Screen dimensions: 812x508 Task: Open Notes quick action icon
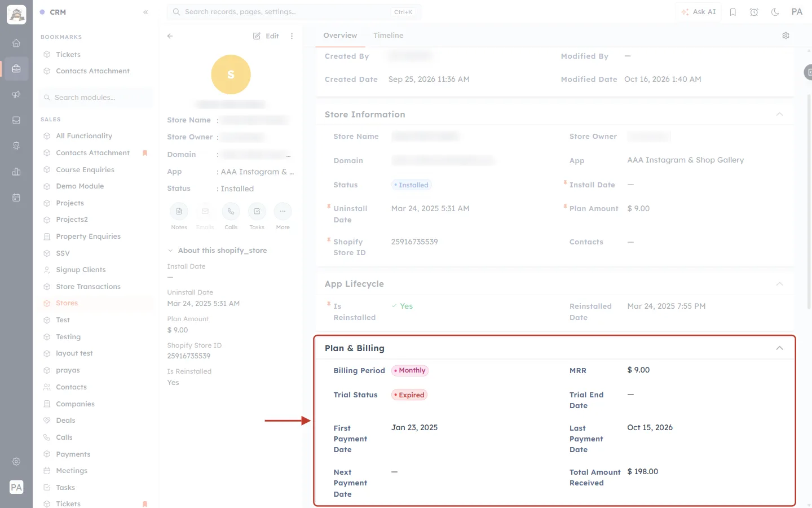[x=179, y=212]
